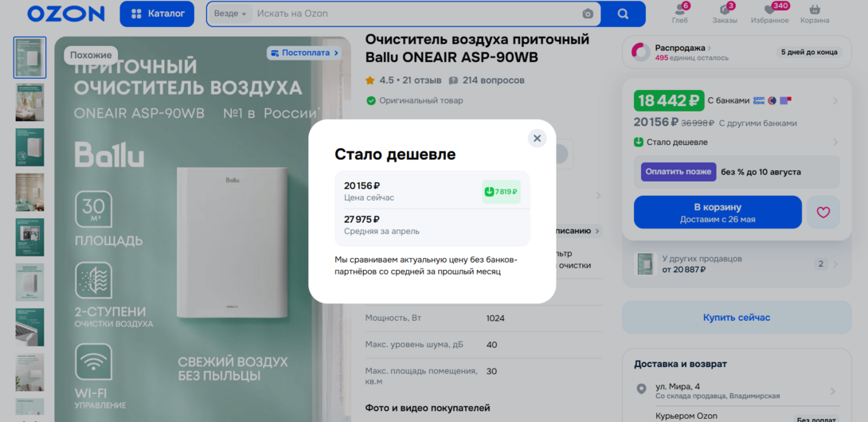Screen dimensions: 868x422
Task: Open the 21 отзыв reviews link
Action: (422, 80)
